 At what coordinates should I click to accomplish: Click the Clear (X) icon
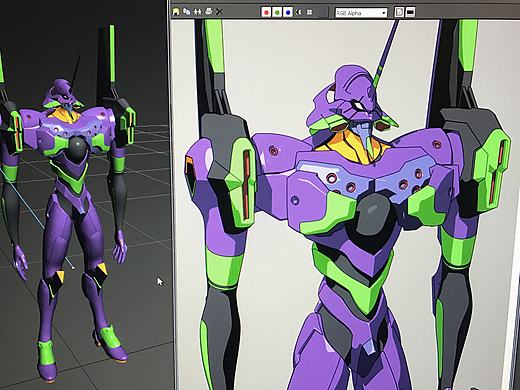click(x=219, y=12)
